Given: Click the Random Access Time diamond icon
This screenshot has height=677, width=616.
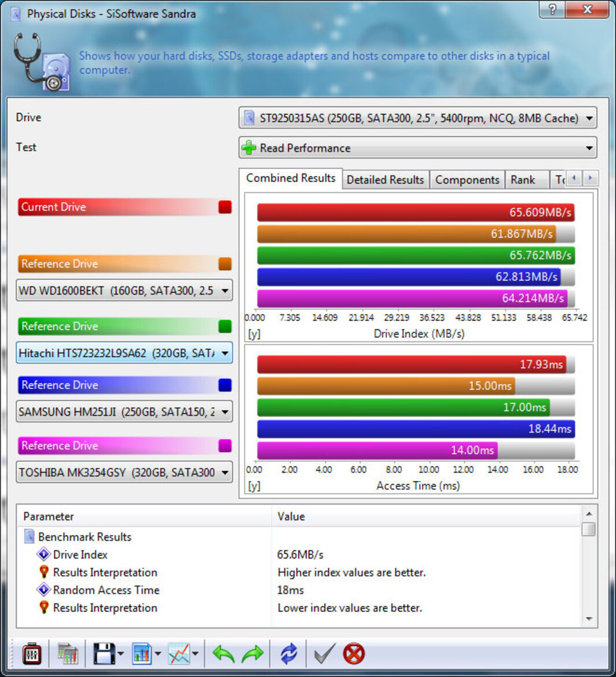Looking at the screenshot, I should coord(43,590).
